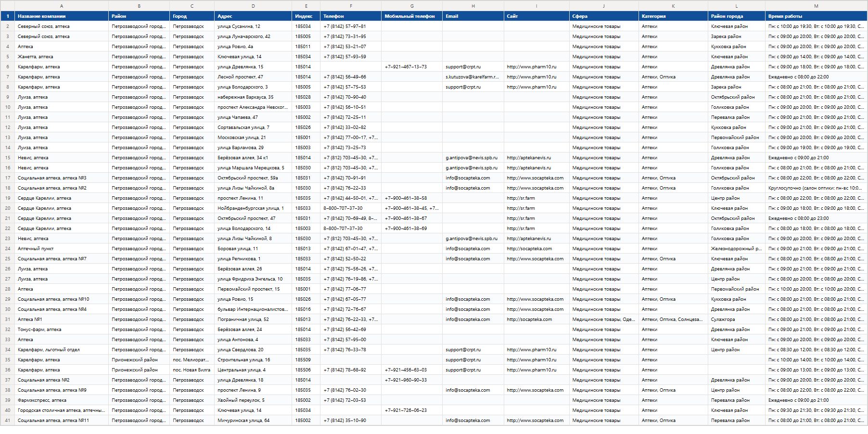Select phone '+7 (8142) 33–02–82'
Screen dimensions: 868x434
coord(351,128)
